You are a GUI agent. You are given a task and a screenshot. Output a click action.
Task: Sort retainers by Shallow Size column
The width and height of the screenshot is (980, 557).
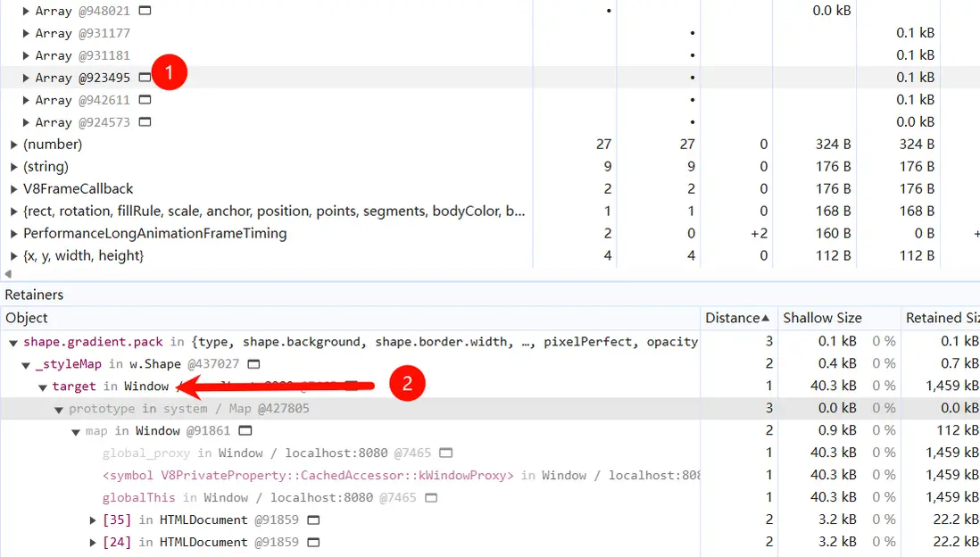838,318
